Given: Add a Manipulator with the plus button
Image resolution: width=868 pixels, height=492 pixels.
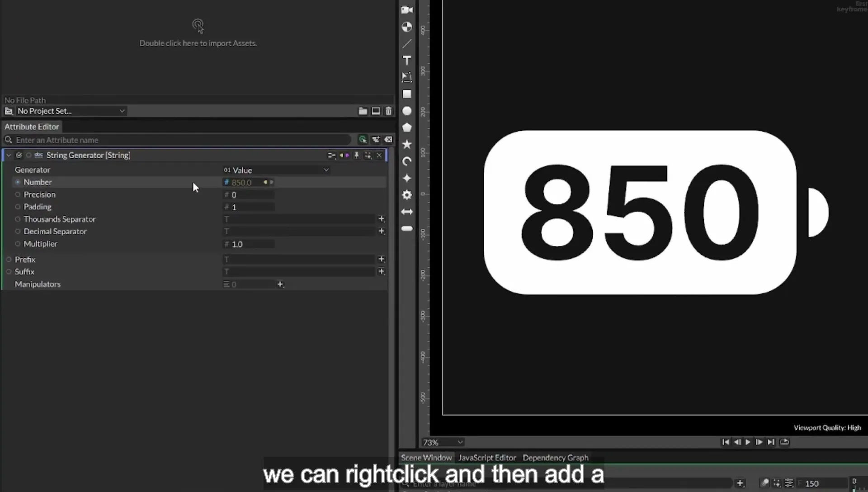Looking at the screenshot, I should coord(280,284).
